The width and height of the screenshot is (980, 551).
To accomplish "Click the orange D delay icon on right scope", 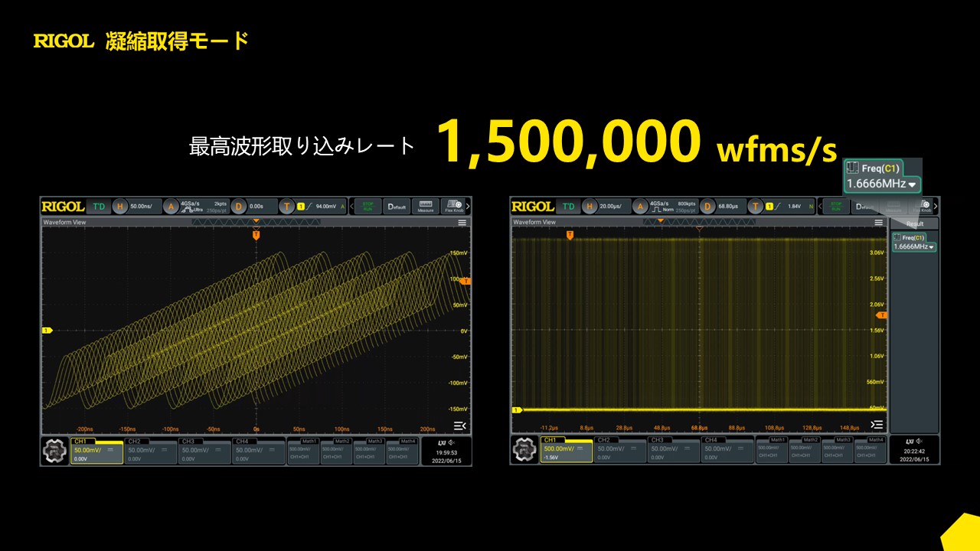I will pos(707,206).
